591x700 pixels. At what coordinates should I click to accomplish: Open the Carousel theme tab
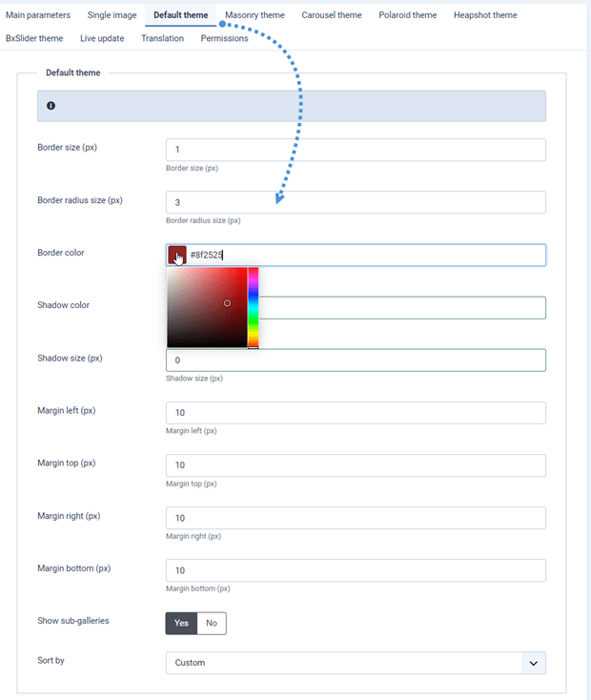pyautogui.click(x=332, y=15)
